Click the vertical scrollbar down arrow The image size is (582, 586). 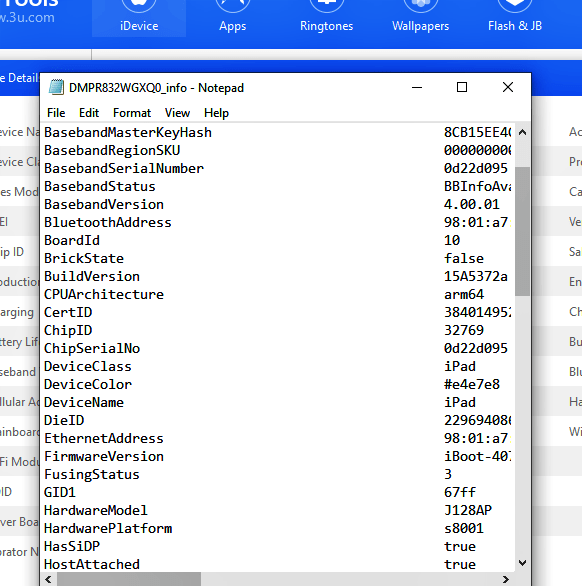(523, 562)
